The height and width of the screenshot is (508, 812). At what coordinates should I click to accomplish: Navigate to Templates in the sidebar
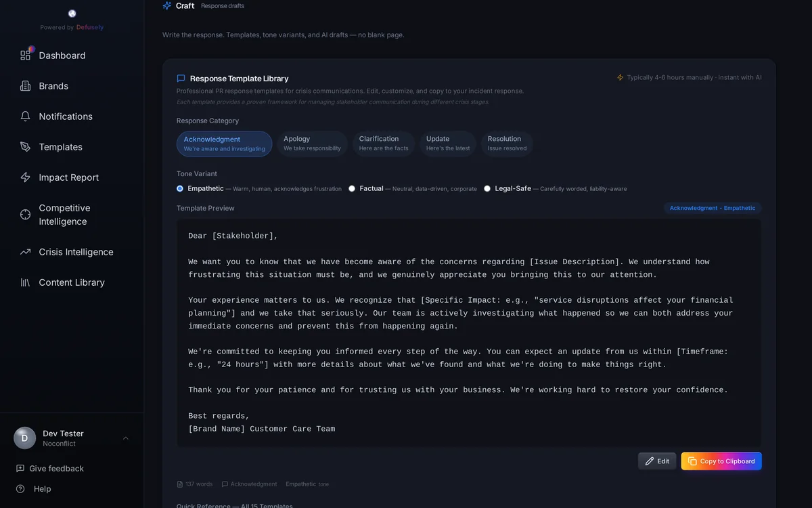click(x=61, y=146)
